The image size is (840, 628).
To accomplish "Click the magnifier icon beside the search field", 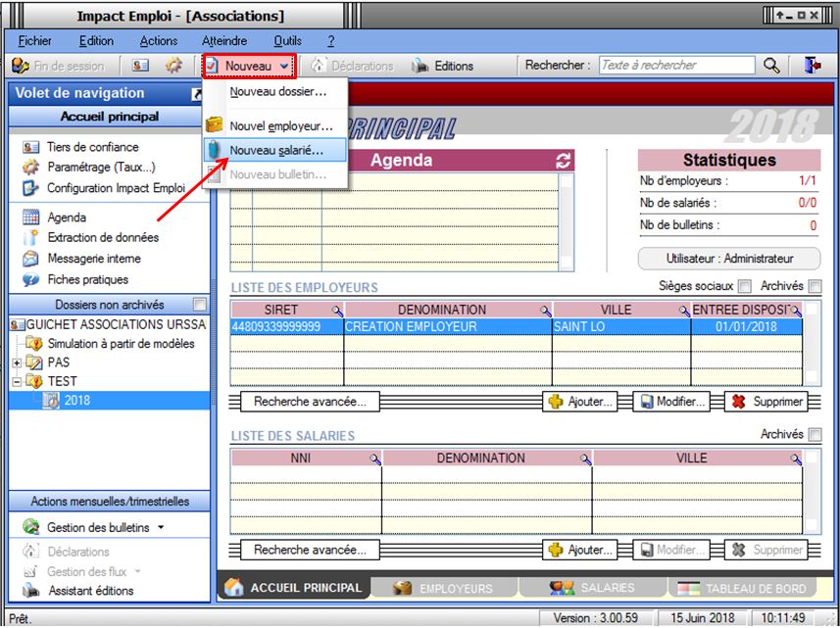I will (771, 66).
